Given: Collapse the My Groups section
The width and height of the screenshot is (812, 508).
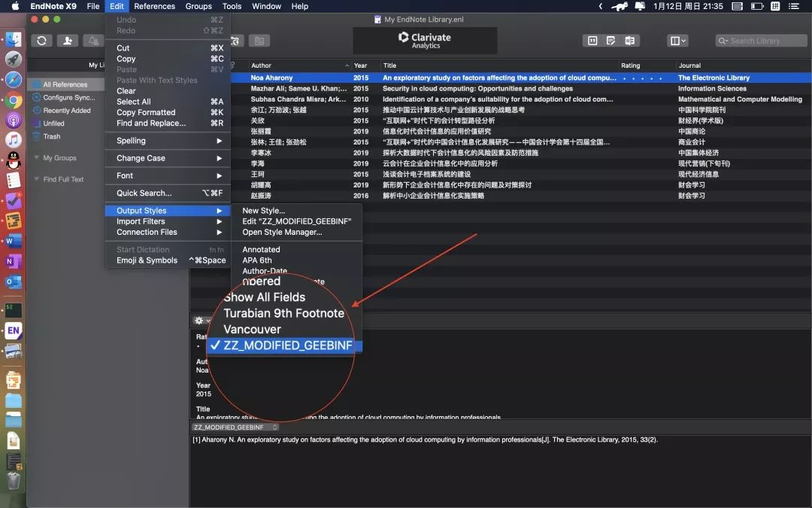Looking at the screenshot, I should pos(36,157).
